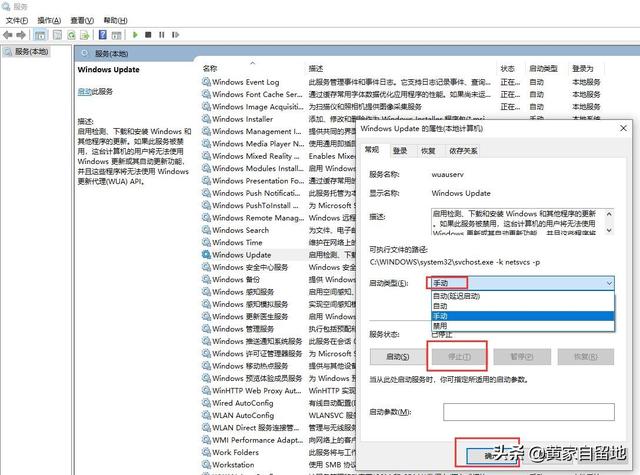Click the gear icon of Work Folders
The image size is (640, 475).
click(206, 452)
